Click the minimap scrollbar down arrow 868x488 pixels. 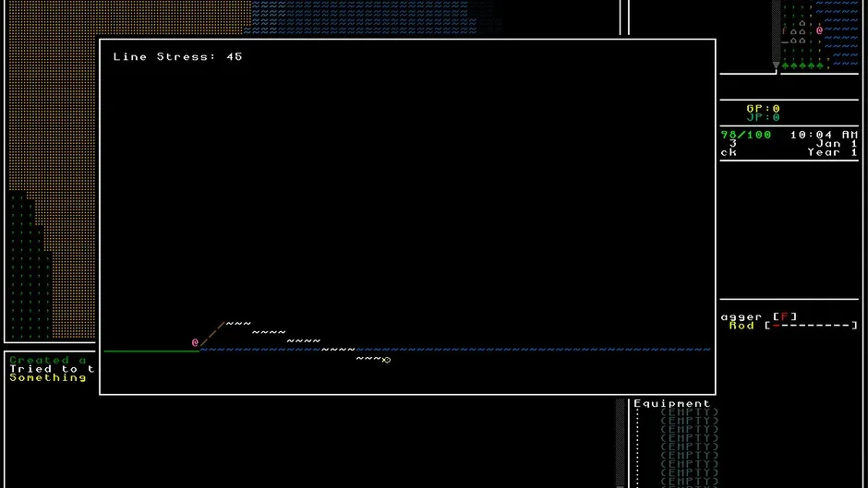(776, 65)
